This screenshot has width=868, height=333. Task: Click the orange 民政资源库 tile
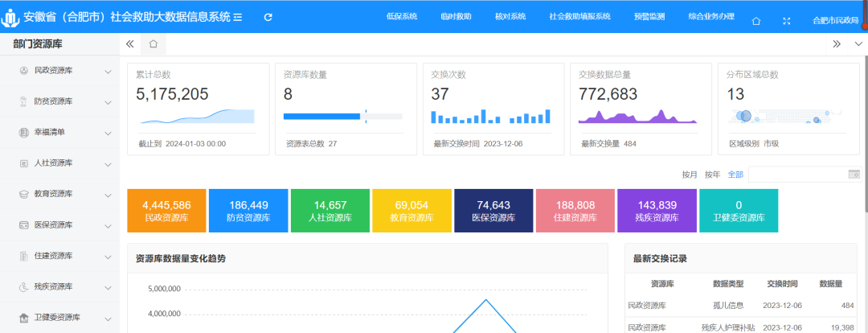(x=166, y=211)
